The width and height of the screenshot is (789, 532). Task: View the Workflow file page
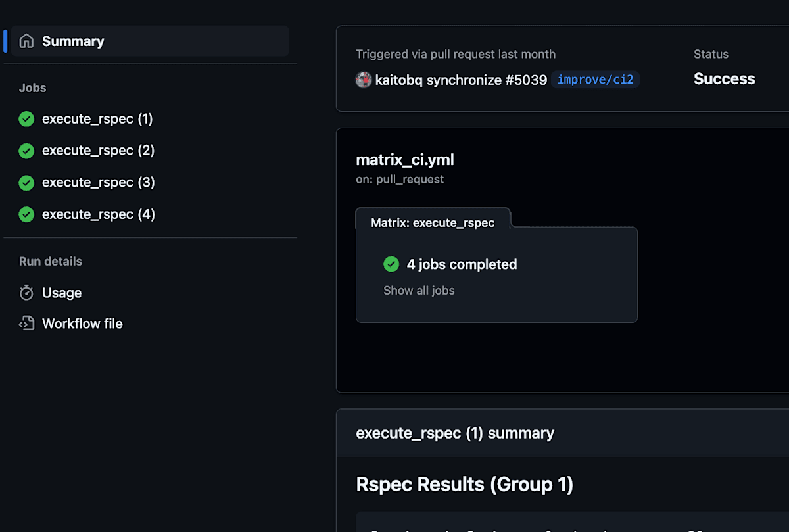point(82,324)
